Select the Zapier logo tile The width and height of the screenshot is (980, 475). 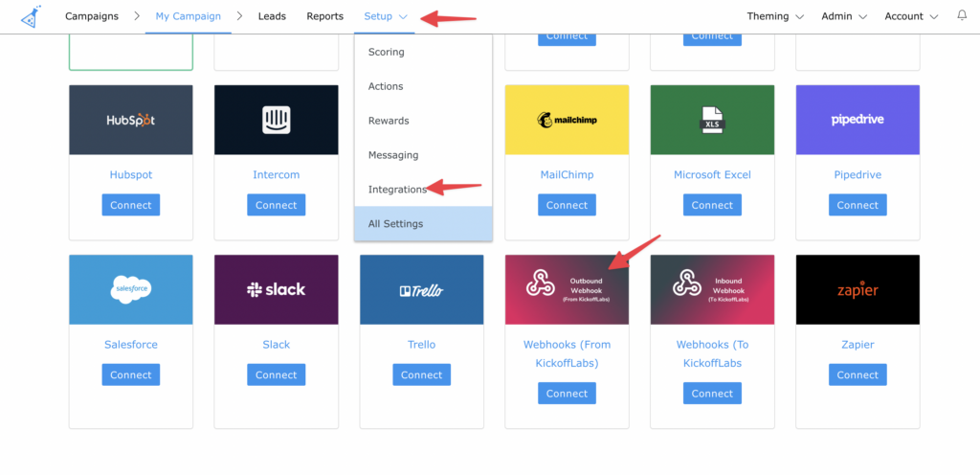pos(857,289)
